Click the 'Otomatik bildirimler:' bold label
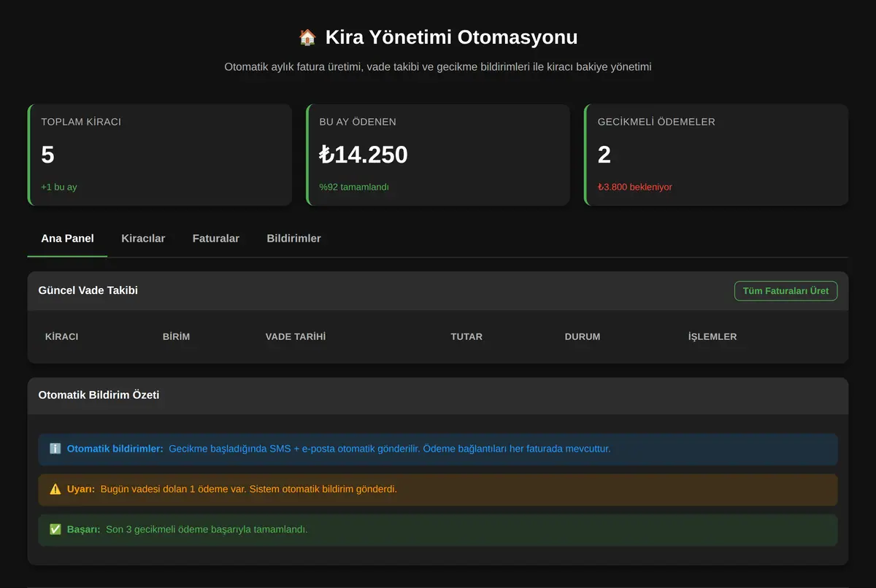The width and height of the screenshot is (876, 588). 115,449
